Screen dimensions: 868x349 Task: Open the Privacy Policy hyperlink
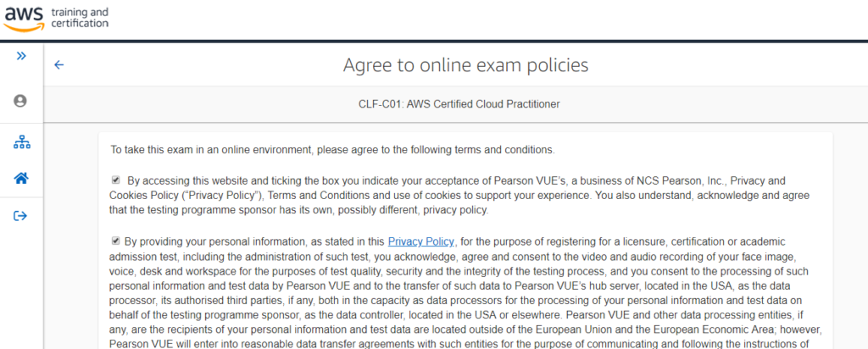(x=421, y=241)
